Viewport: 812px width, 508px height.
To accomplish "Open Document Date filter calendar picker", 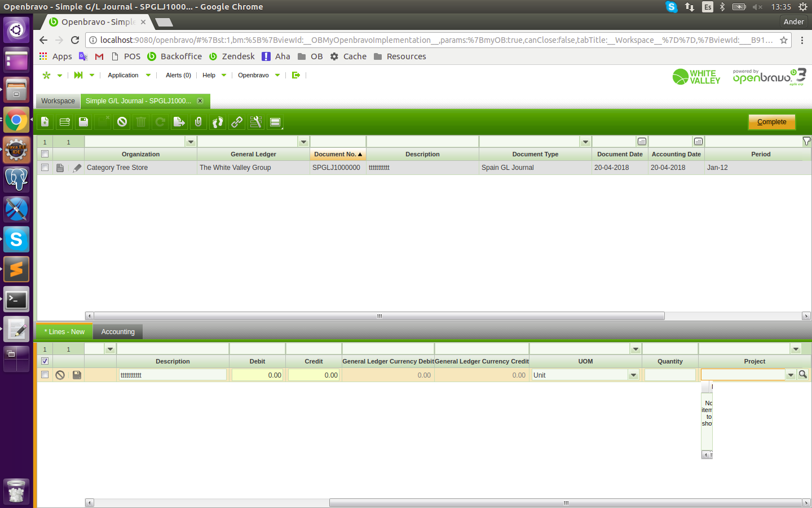I will pyautogui.click(x=642, y=142).
